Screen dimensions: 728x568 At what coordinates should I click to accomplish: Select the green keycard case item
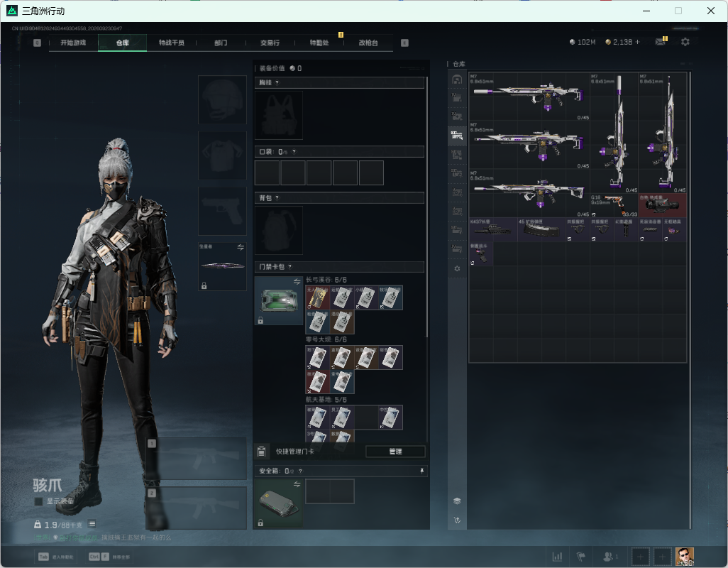pyautogui.click(x=279, y=300)
